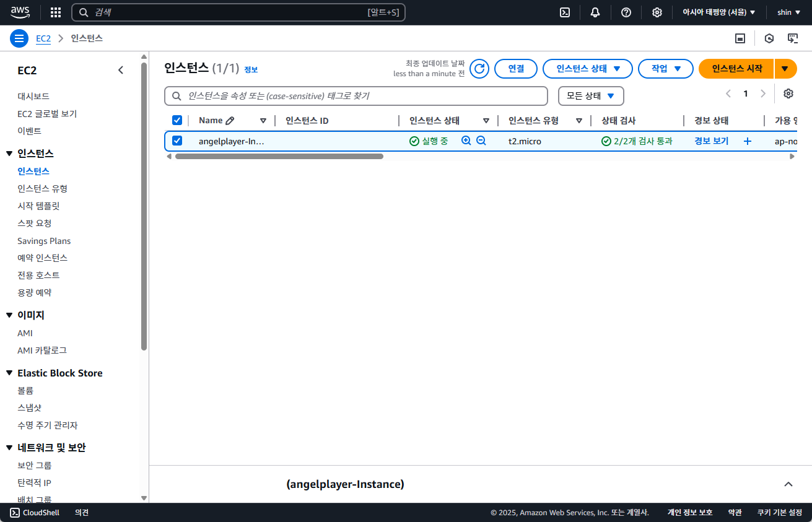Open 보안 그룹 in sidebar

[34, 465]
